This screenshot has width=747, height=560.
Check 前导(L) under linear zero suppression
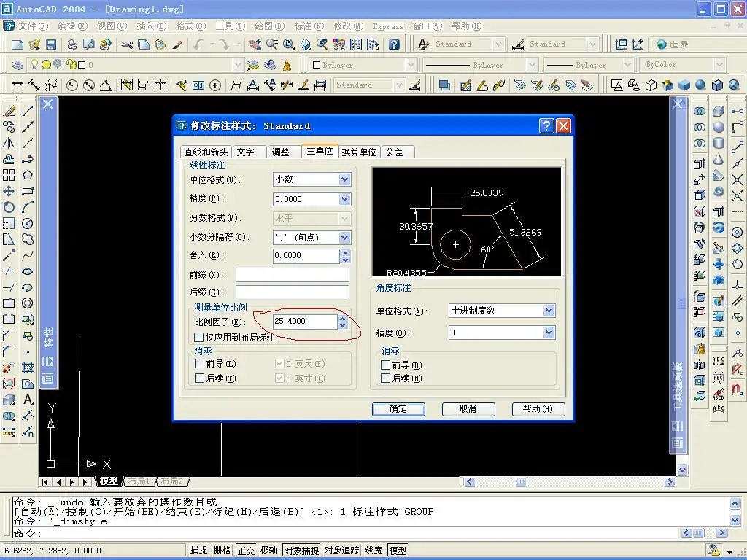coord(200,363)
